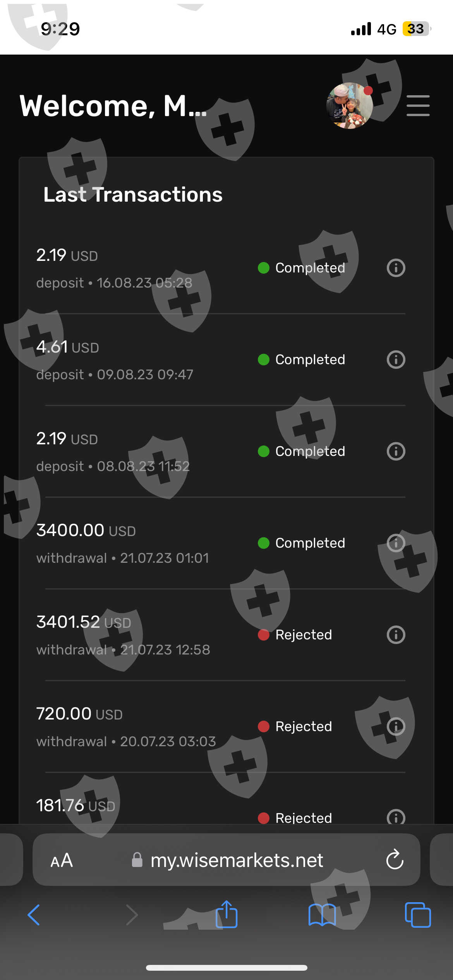Open details of 3400.00 USD withdrawal
This screenshot has height=980, width=453.
coord(396,543)
